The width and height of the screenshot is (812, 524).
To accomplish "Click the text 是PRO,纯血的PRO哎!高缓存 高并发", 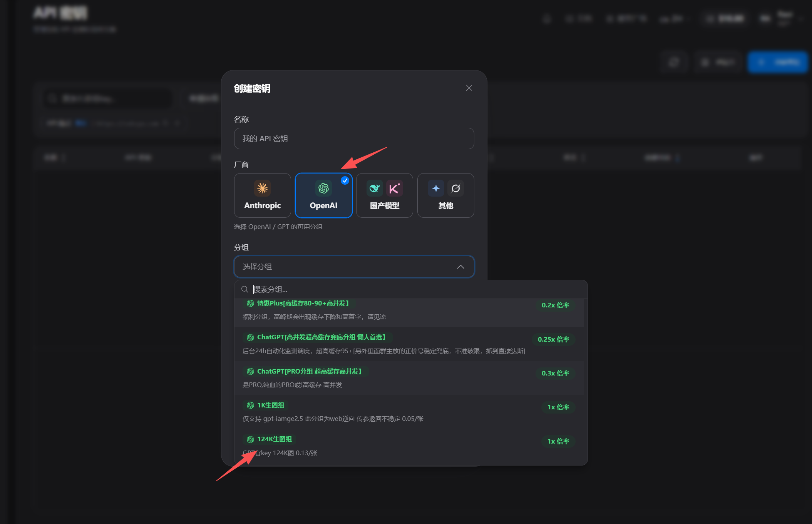I will (292, 385).
